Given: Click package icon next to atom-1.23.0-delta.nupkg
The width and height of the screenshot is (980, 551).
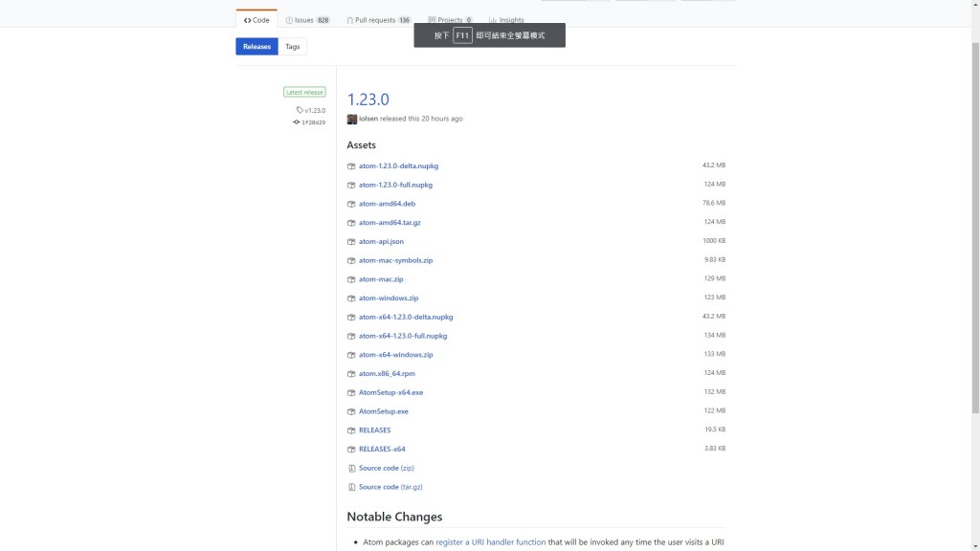Looking at the screenshot, I should (351, 166).
